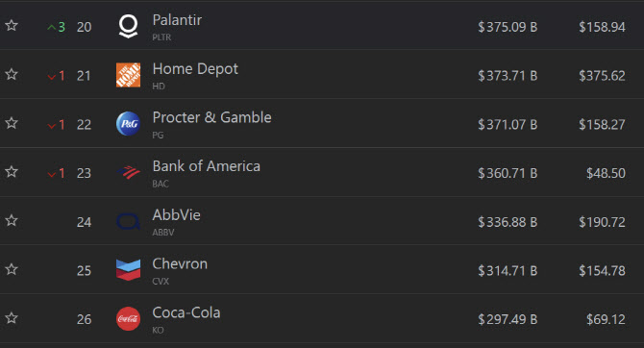The height and width of the screenshot is (348, 644).
Task: Click the Coca-Cola red logo
Action: [x=128, y=319]
